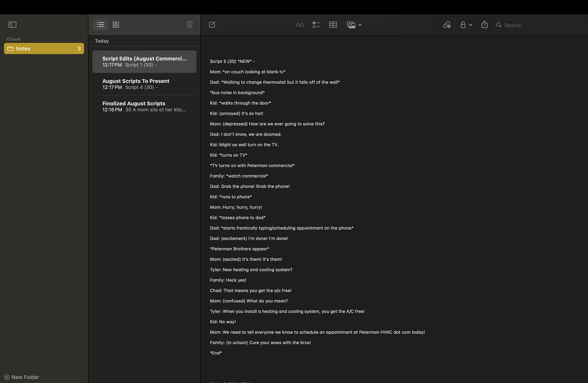
Task: Click the Notes folder count badge 3
Action: [x=79, y=48]
